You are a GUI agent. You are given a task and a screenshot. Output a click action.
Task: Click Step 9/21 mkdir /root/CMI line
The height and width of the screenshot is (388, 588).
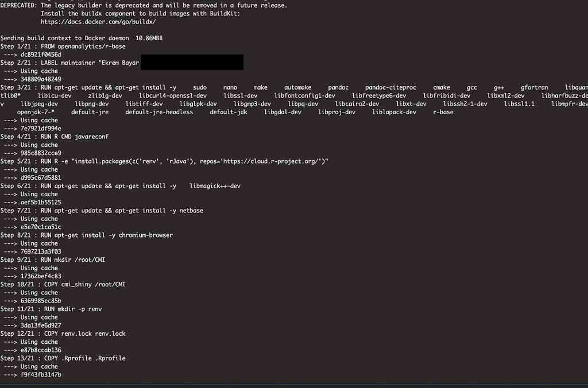point(53,260)
